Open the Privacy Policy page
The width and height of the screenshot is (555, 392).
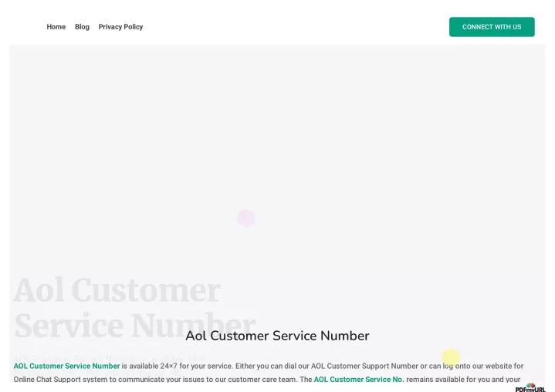click(120, 27)
